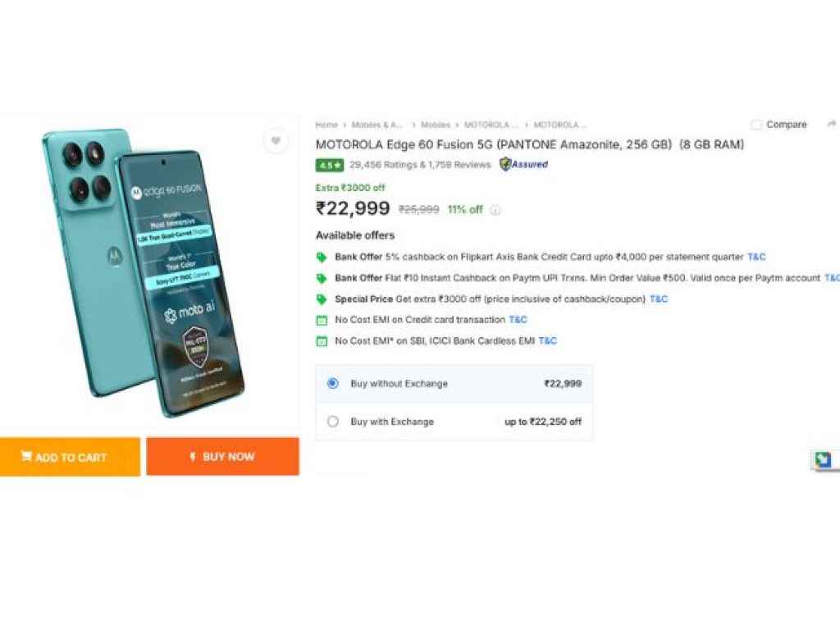Click the Flipkart Assured badge

click(523, 164)
